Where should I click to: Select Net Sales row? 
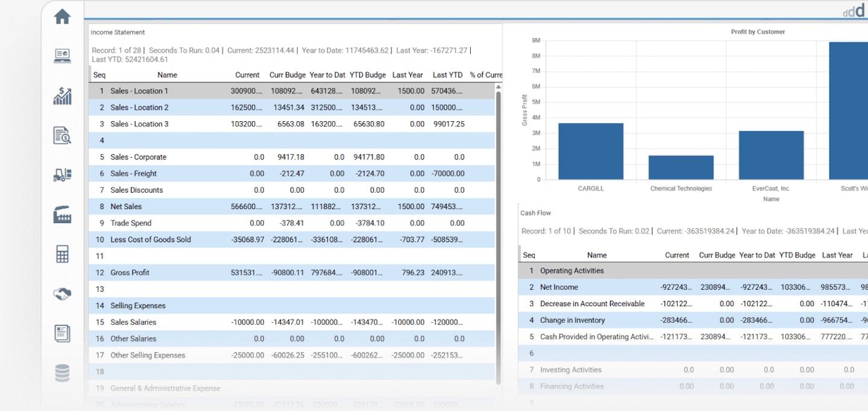click(292, 207)
